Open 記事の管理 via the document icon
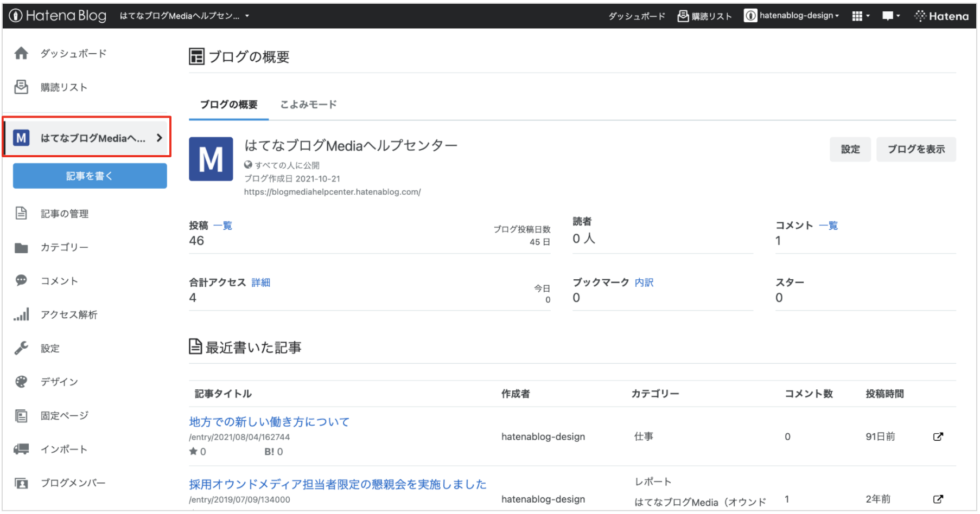The height and width of the screenshot is (514, 980). [21, 213]
